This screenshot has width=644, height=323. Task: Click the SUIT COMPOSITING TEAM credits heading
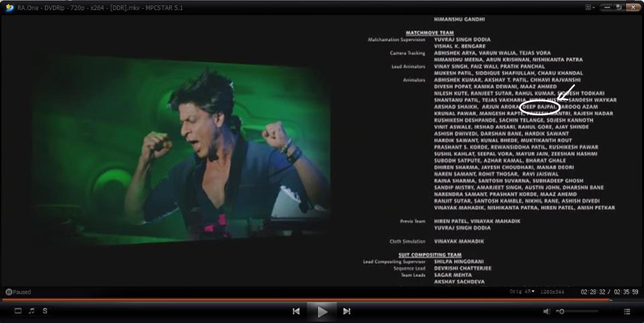point(430,255)
